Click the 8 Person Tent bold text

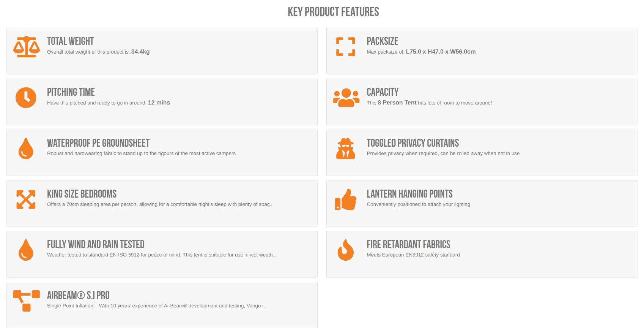[x=397, y=103]
